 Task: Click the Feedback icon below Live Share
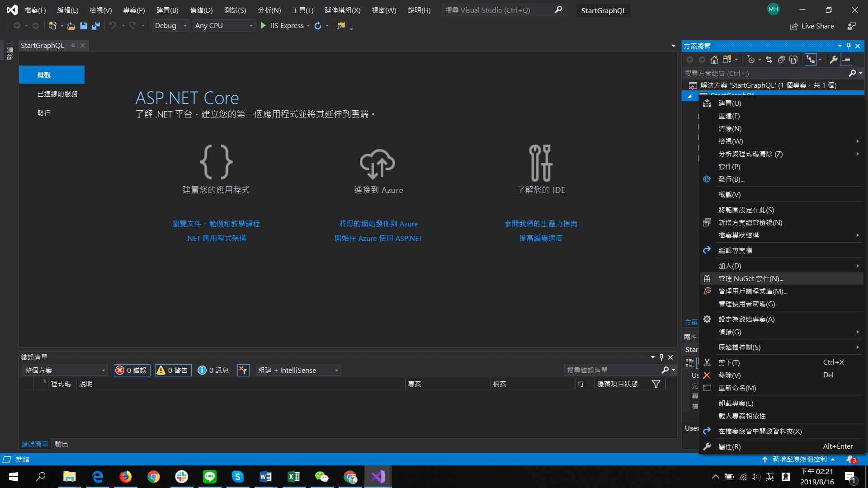(x=852, y=26)
